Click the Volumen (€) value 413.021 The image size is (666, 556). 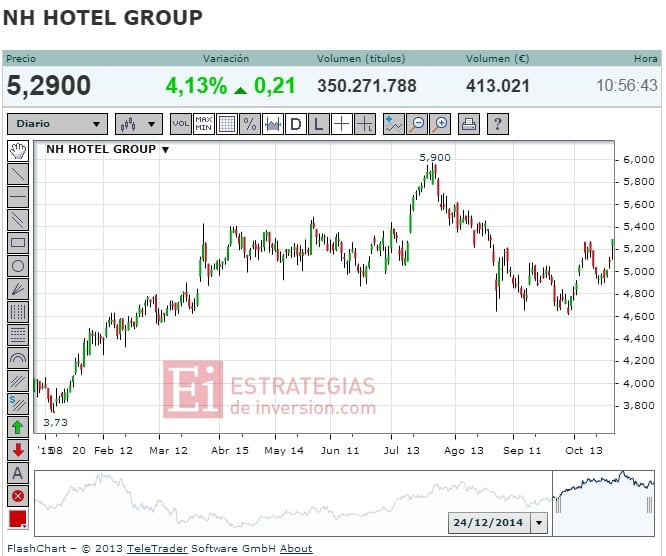498,86
